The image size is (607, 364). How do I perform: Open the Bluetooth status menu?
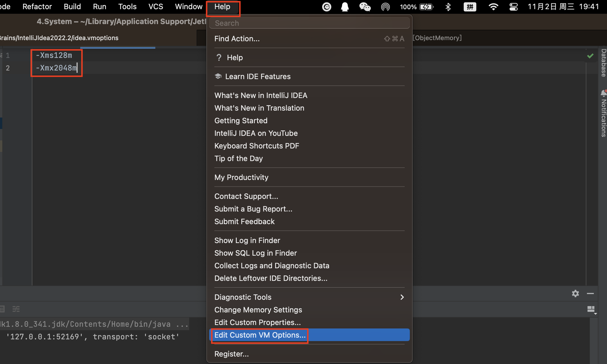(448, 7)
